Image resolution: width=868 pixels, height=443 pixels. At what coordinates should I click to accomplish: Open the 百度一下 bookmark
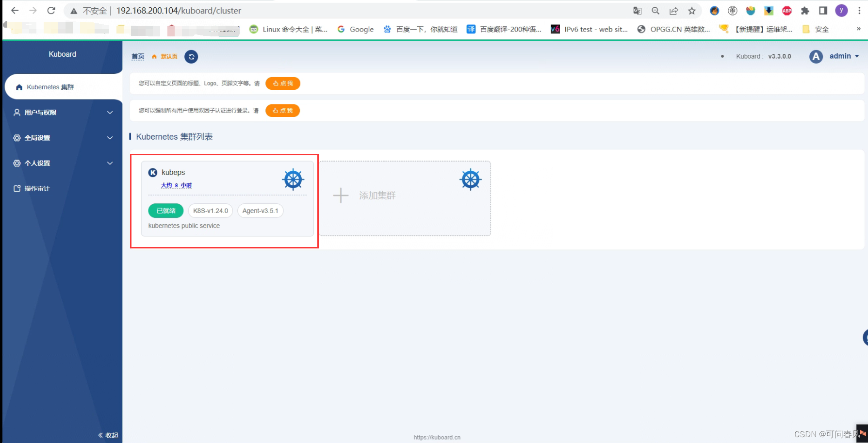(x=420, y=29)
